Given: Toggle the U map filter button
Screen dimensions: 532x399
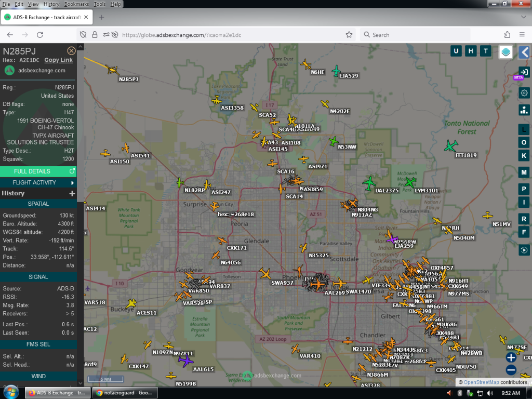Looking at the screenshot, I should [x=456, y=51].
